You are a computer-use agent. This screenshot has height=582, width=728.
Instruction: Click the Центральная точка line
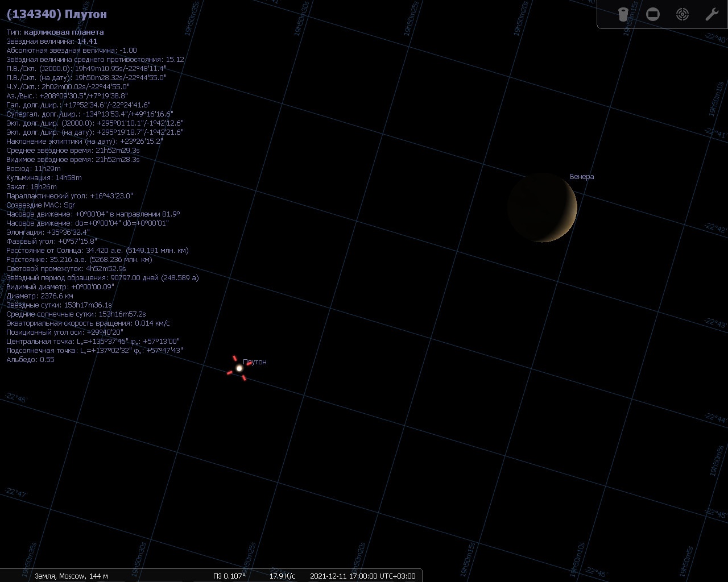(93, 342)
